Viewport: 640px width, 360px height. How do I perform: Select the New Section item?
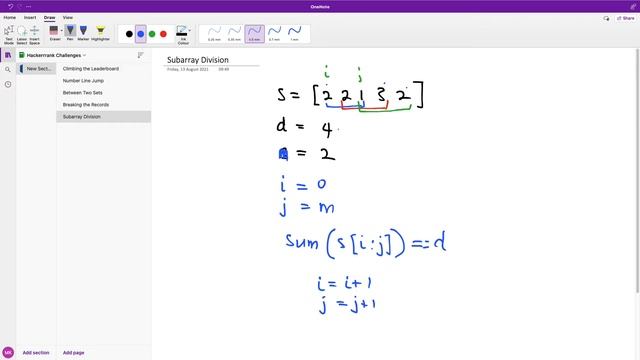[x=36, y=69]
